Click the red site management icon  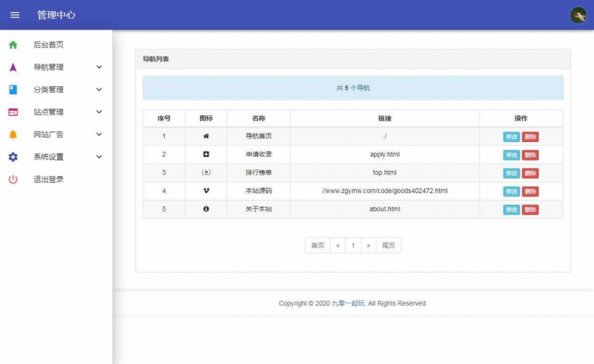coord(13,112)
